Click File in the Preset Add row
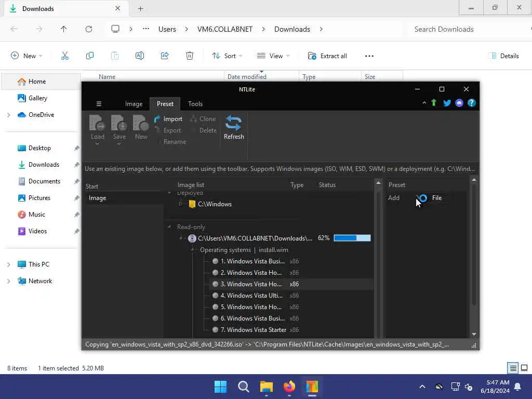Image resolution: width=532 pixels, height=399 pixels. 436,198
